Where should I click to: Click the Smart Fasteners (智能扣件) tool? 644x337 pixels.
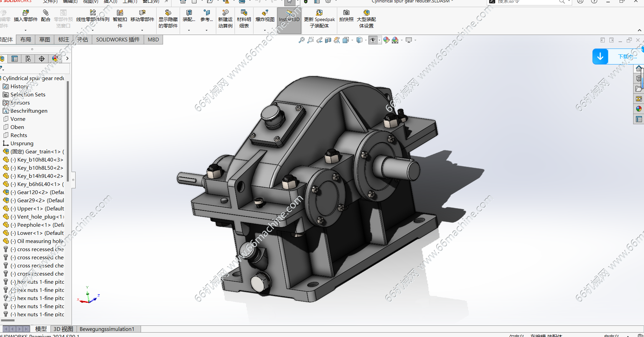(x=120, y=19)
